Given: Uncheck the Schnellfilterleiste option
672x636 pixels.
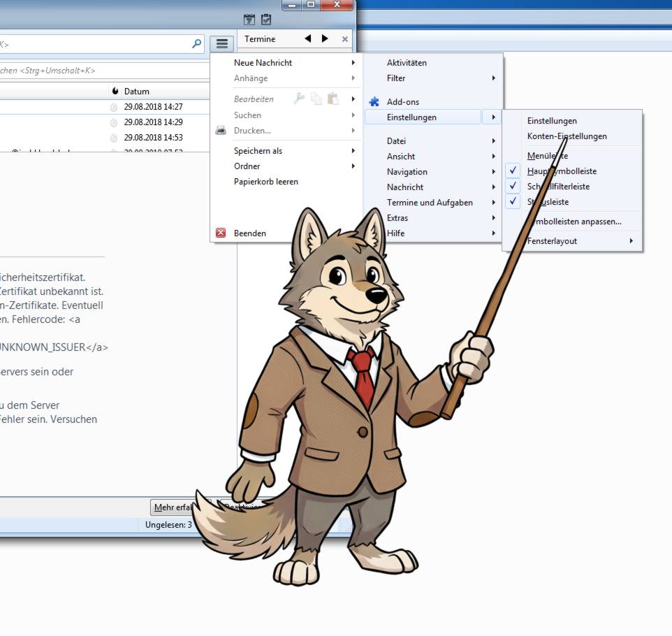Looking at the screenshot, I should pyautogui.click(x=513, y=187).
